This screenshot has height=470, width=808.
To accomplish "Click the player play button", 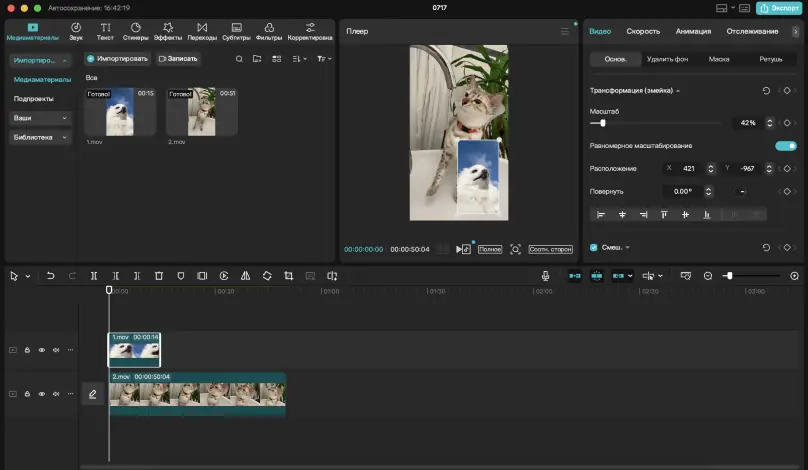I will click(459, 249).
